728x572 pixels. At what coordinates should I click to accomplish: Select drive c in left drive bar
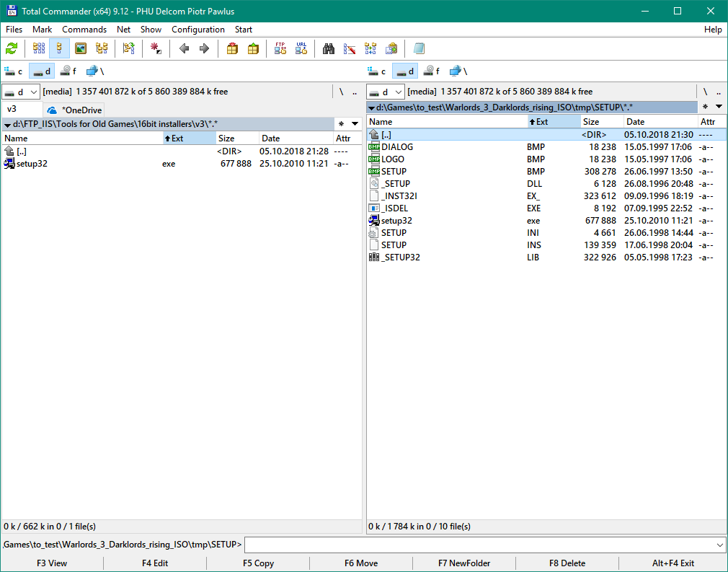coord(14,71)
